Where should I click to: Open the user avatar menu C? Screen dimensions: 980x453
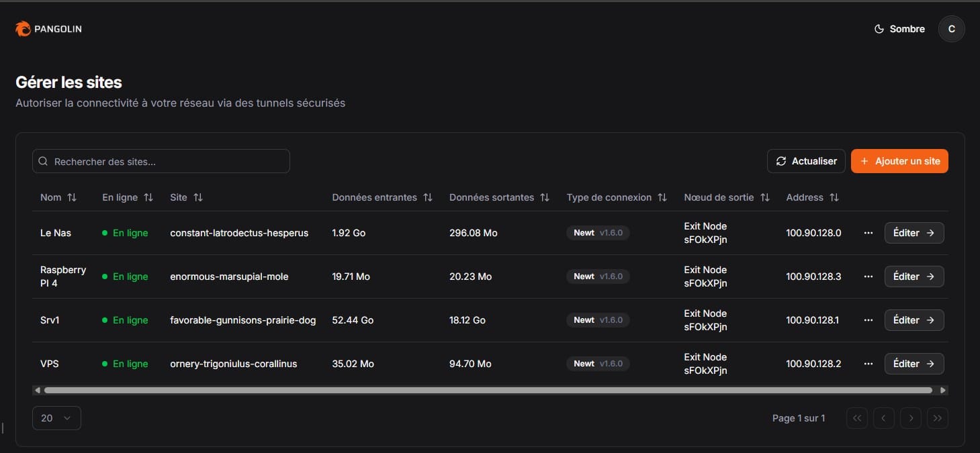[951, 29]
